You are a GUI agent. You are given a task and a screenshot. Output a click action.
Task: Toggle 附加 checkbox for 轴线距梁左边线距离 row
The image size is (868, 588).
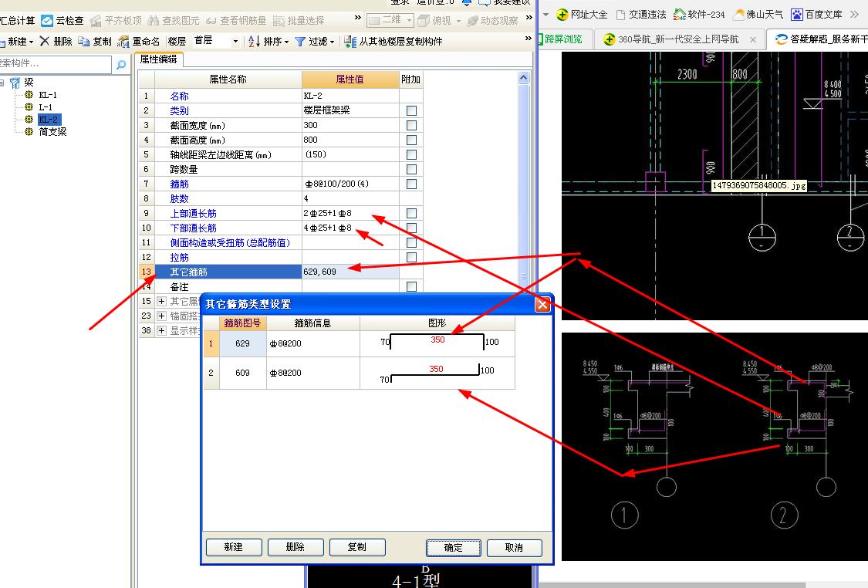coord(411,154)
